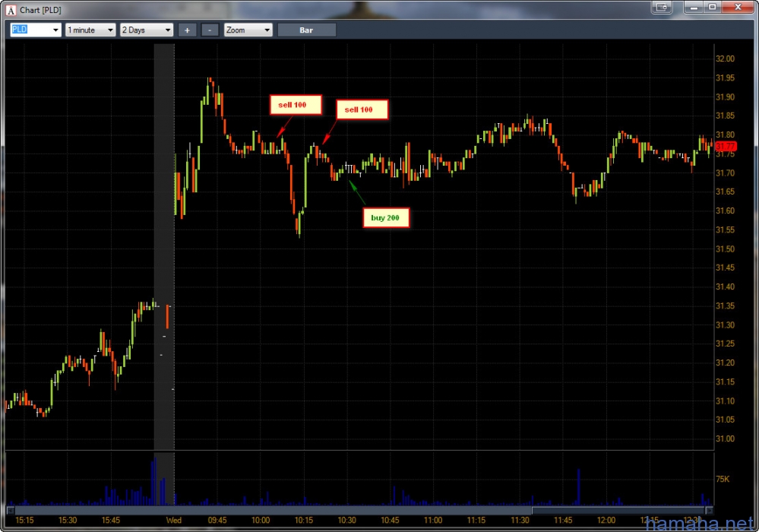Close the Chart [PLD] window
The width and height of the screenshot is (759, 532).
(738, 8)
